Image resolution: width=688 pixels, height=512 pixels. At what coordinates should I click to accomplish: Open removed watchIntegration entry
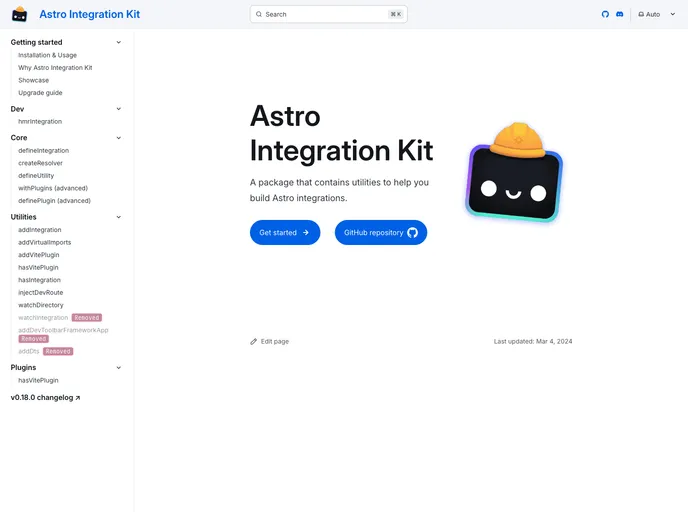click(x=60, y=318)
